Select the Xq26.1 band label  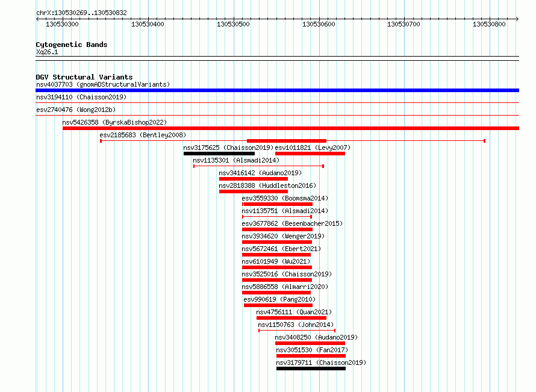pos(47,52)
